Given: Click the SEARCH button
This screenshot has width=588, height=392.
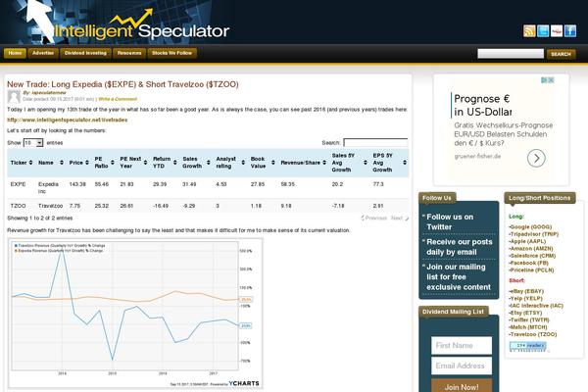Looking at the screenshot, I should tap(561, 54).
